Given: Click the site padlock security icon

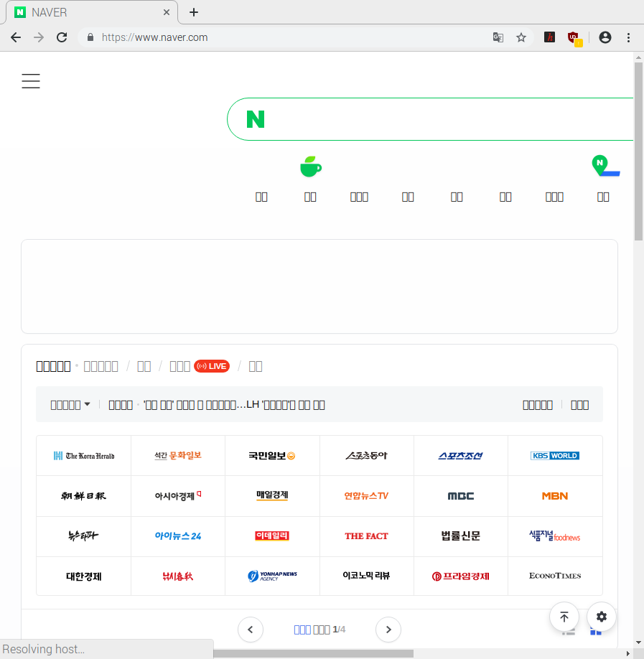Looking at the screenshot, I should pyautogui.click(x=90, y=37).
